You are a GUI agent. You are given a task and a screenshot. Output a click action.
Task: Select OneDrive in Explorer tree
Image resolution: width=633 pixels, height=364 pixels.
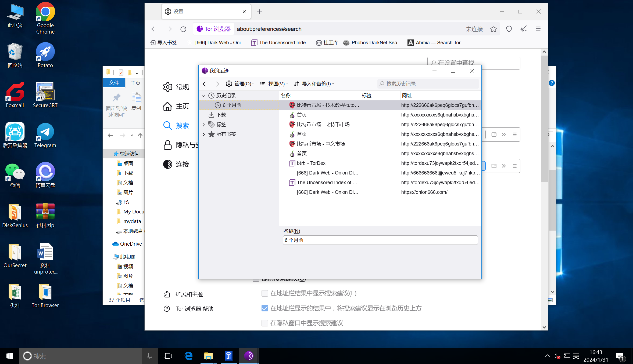127,244
